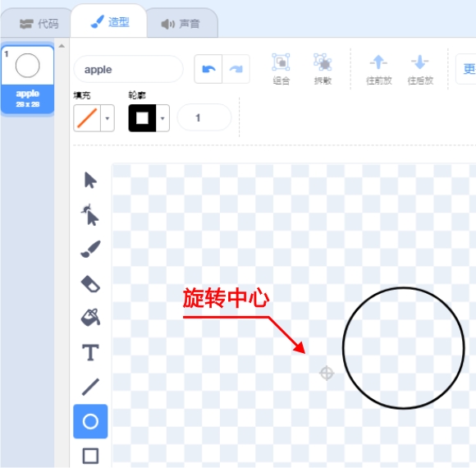Select the arrow Select tool
The width and height of the screenshot is (476, 468).
point(90,181)
